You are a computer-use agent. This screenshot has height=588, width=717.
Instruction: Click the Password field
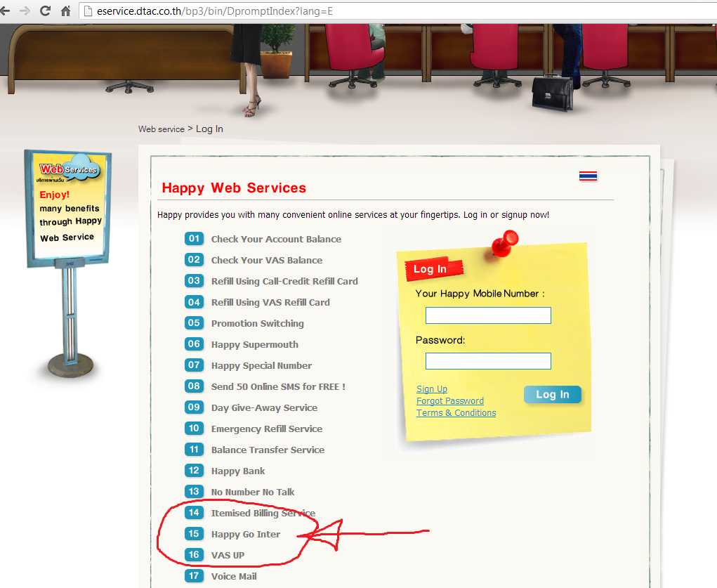[488, 361]
